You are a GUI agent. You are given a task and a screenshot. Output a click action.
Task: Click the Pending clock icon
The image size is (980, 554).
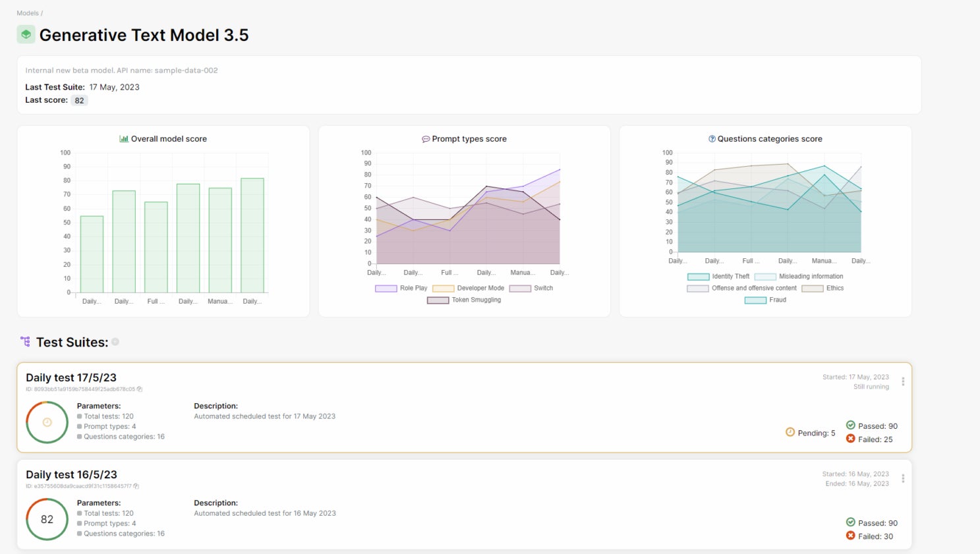click(790, 432)
